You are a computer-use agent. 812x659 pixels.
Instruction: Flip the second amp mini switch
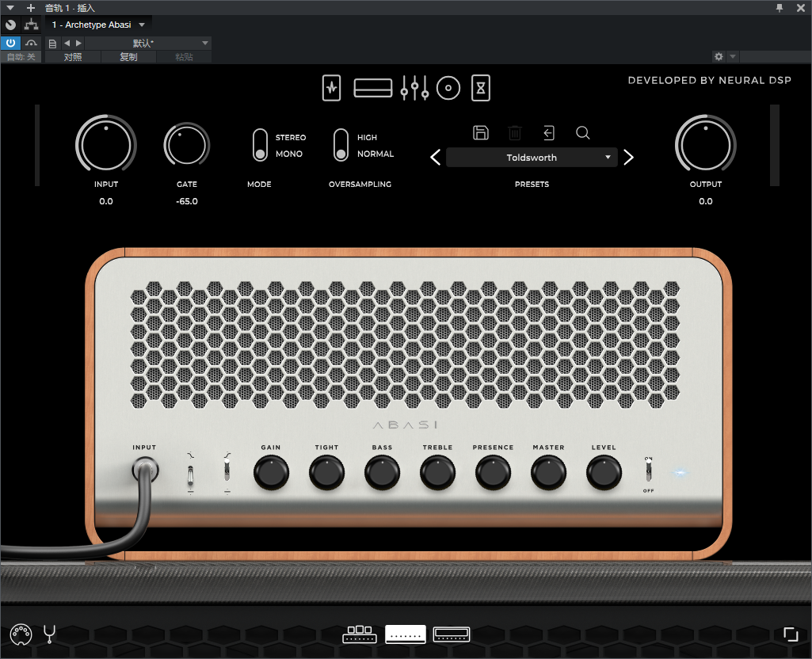click(x=227, y=470)
